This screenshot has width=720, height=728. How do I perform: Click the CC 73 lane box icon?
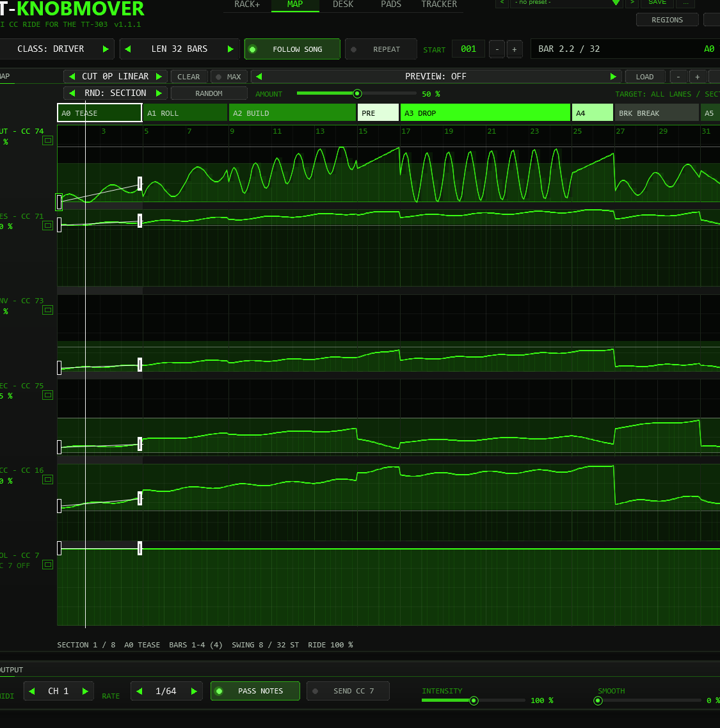pyautogui.click(x=48, y=310)
